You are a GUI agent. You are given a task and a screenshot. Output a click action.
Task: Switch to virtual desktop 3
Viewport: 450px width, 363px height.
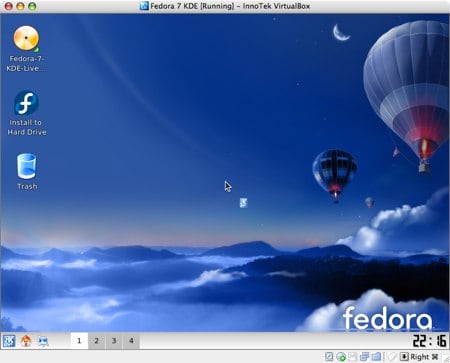[114, 341]
